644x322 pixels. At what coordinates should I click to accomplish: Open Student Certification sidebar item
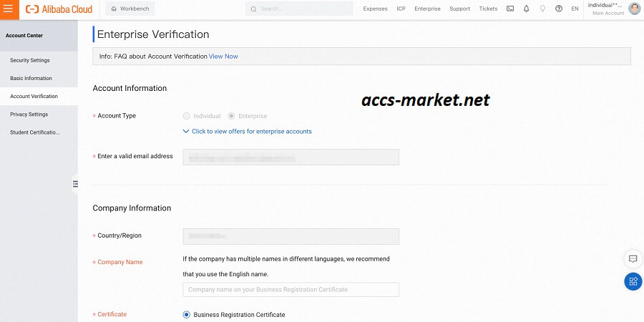35,132
